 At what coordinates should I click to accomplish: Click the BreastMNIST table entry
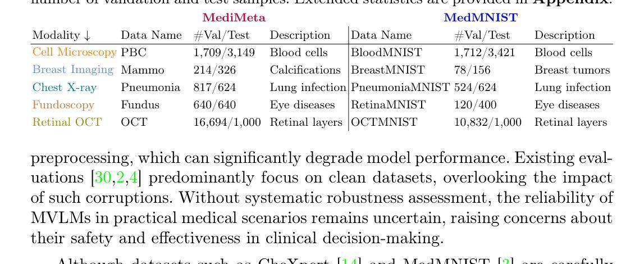388,70
